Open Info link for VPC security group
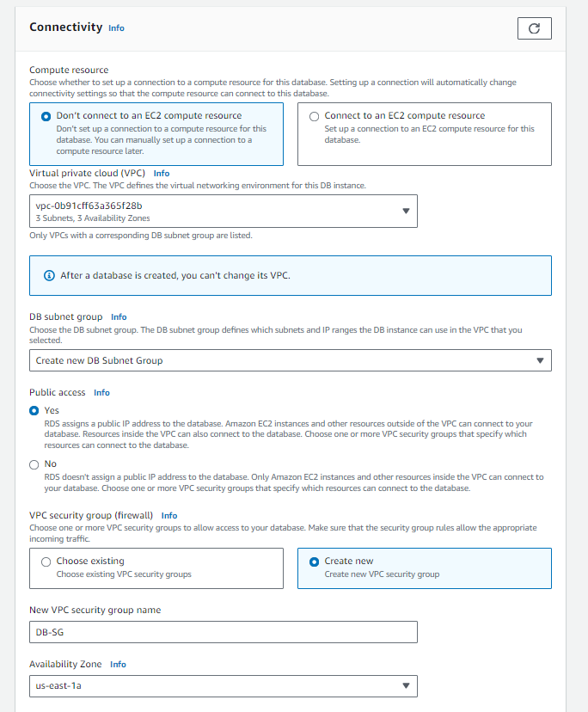The image size is (588, 712). [x=169, y=516]
